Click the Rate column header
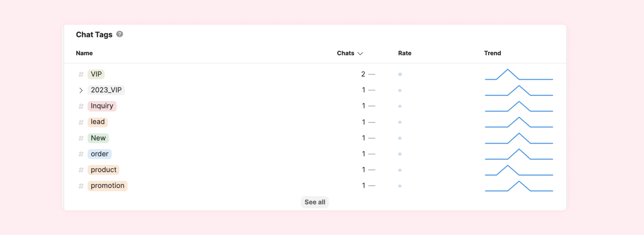Screen dimensions: 644x235 pyautogui.click(x=405, y=53)
